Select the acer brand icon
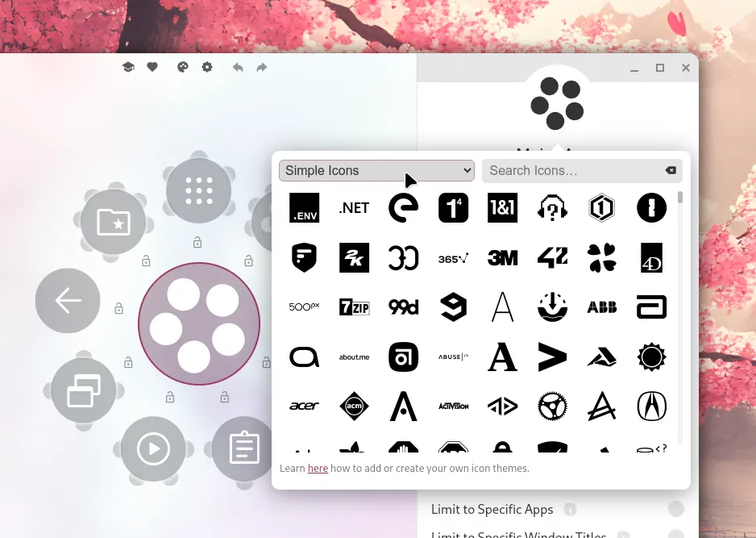The width and height of the screenshot is (756, 538). click(304, 407)
